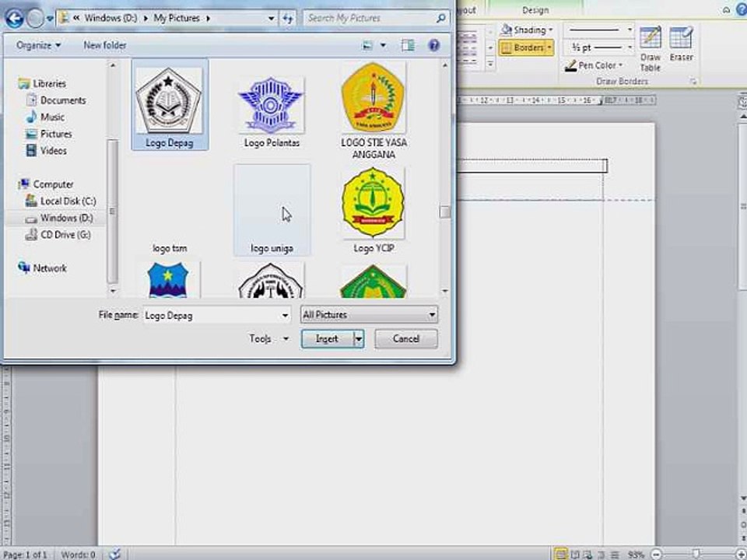Open the Draw Borders dialog launcher
Screen dimensions: 747x560
tap(693, 82)
